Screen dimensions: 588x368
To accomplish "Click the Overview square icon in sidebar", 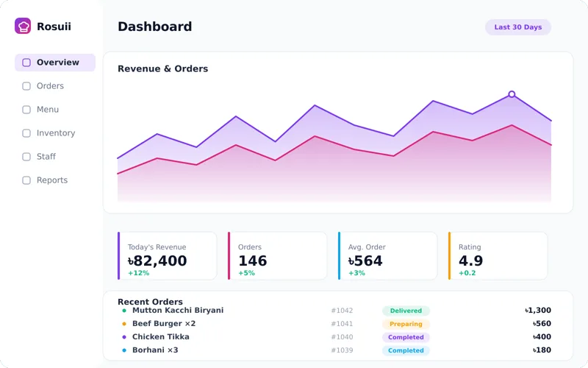I will (x=26, y=63).
